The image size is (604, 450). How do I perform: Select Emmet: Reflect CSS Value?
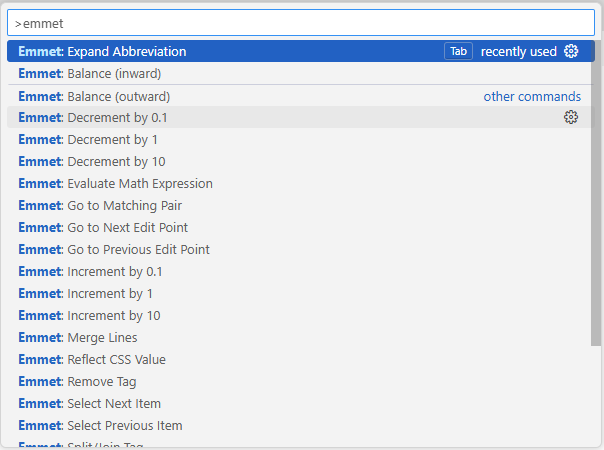click(301, 359)
